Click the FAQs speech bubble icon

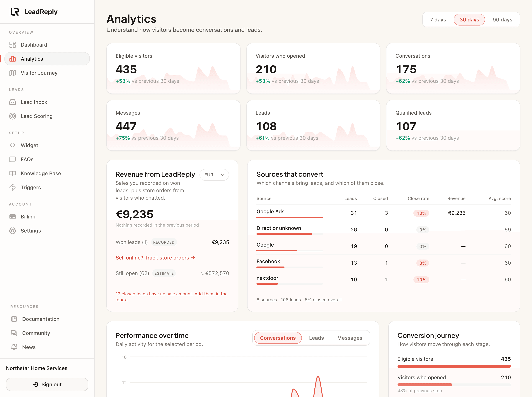13,159
